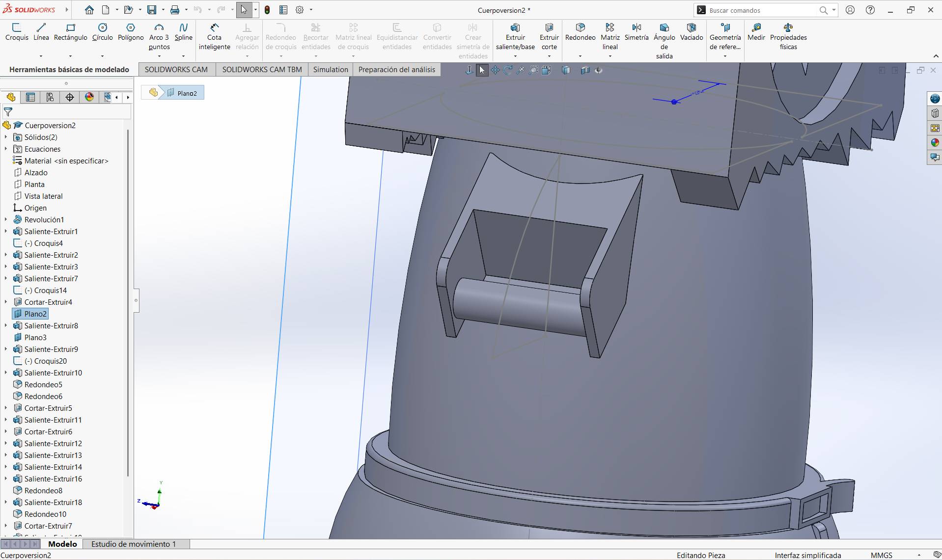Pick the Rectángulo sketch tool
Screen dimensions: 942x560
[x=71, y=32]
